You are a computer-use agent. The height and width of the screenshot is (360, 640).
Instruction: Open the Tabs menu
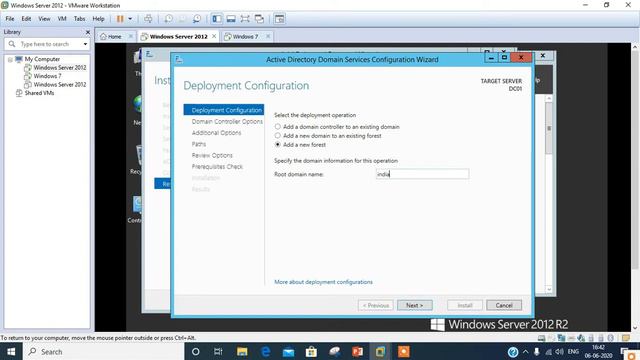pos(79,19)
